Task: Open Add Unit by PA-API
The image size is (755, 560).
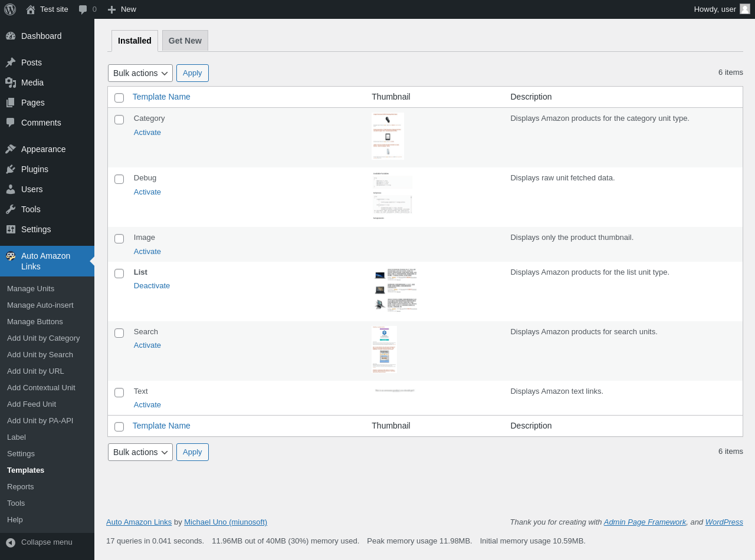Action: pos(40,421)
